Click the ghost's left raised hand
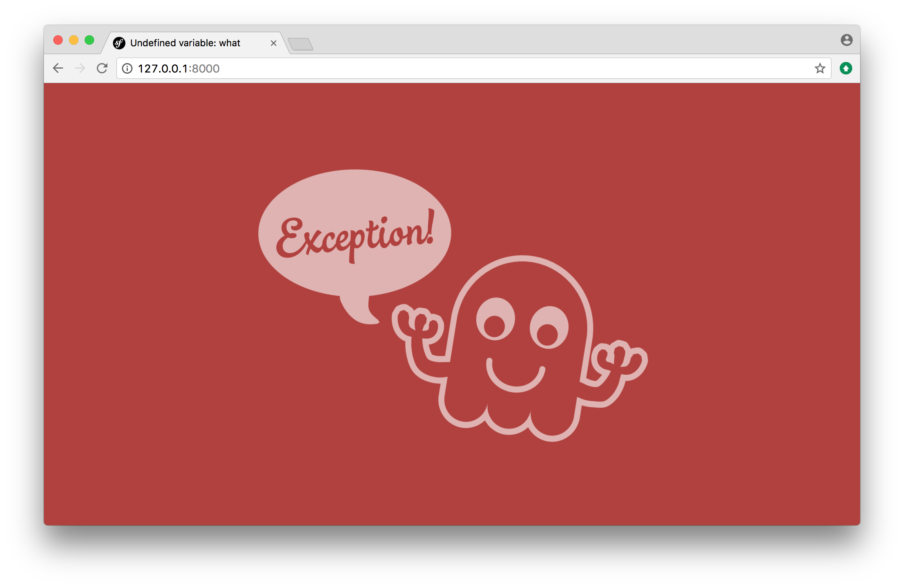 (x=418, y=324)
